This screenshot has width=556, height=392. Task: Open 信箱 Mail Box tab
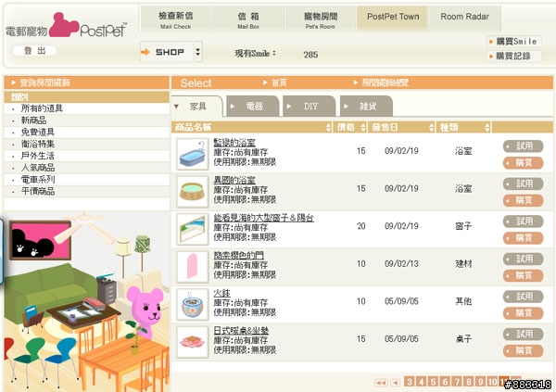(x=248, y=19)
